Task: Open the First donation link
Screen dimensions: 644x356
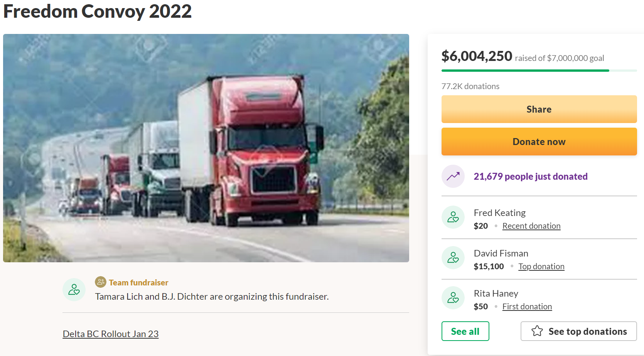Action: (527, 307)
